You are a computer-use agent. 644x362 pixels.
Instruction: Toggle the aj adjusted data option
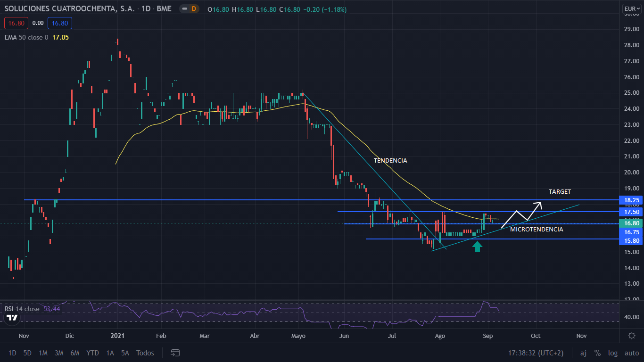point(583,353)
